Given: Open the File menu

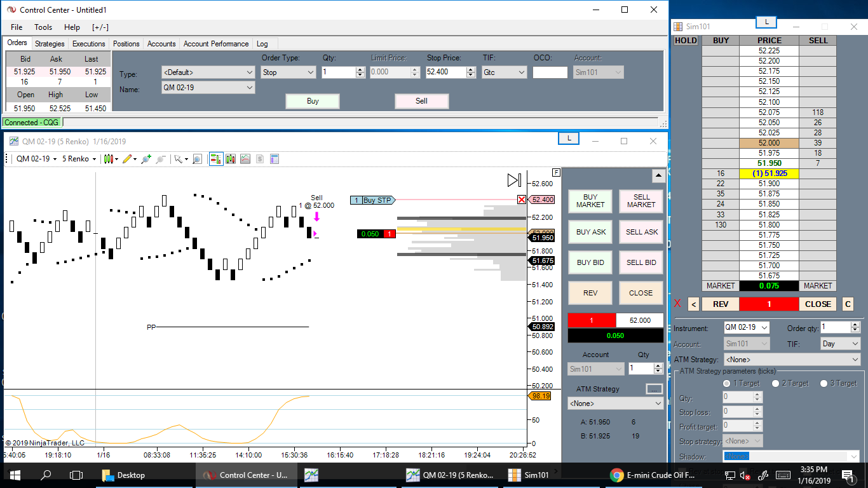Looking at the screenshot, I should coord(17,27).
